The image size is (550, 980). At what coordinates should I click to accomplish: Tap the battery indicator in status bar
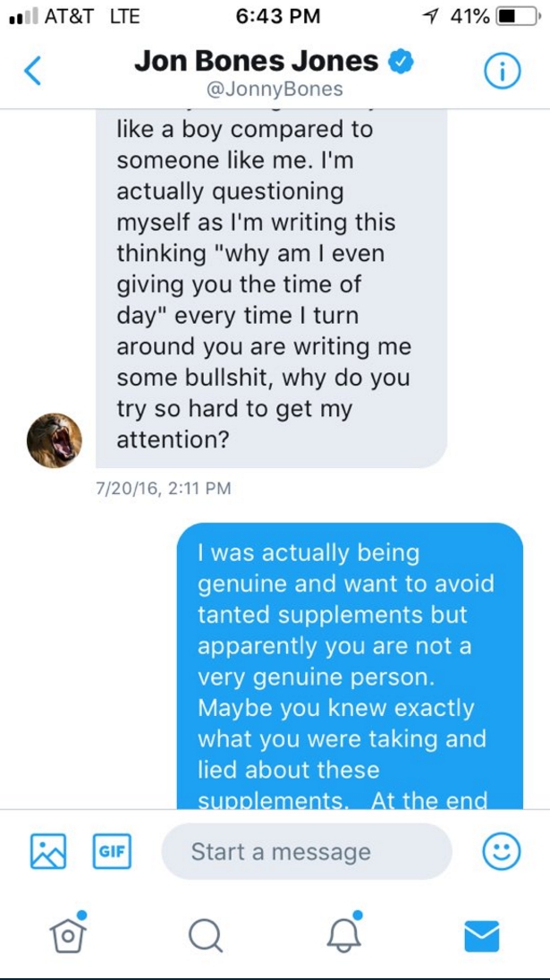pos(514,16)
